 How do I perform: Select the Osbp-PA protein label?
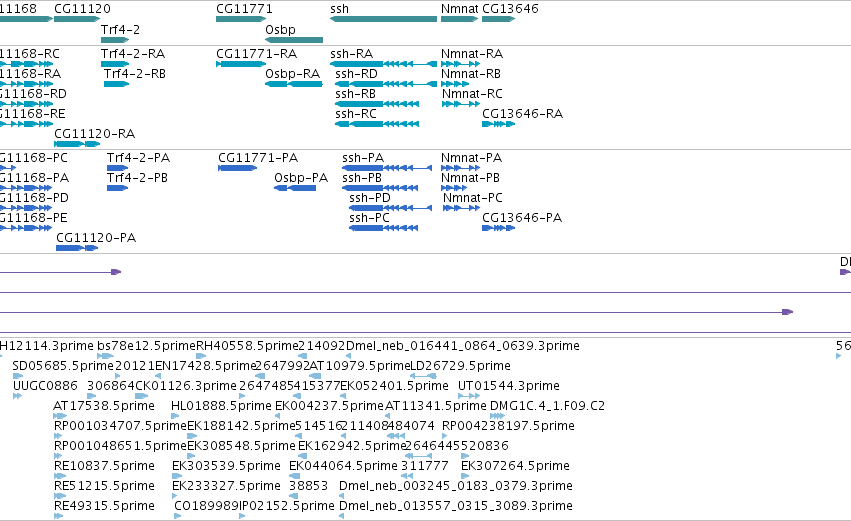click(301, 178)
